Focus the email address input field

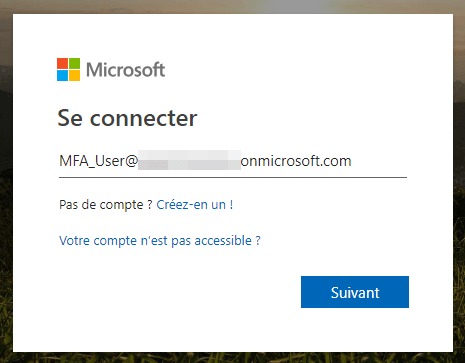coord(233,161)
